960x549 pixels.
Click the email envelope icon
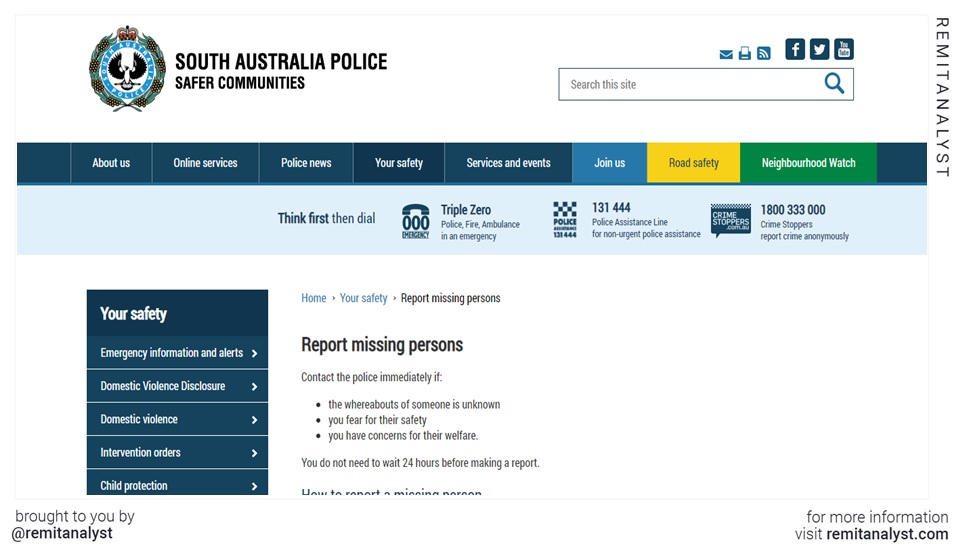point(726,54)
